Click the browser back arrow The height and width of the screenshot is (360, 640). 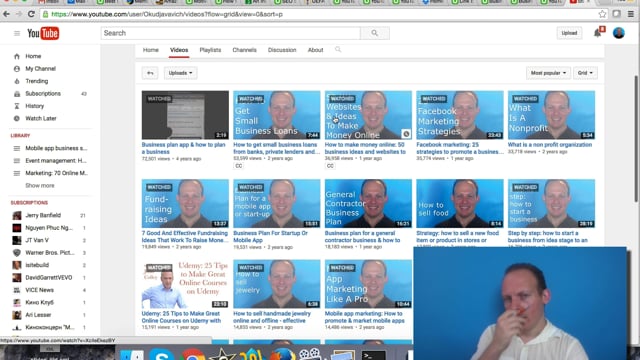[6, 14]
